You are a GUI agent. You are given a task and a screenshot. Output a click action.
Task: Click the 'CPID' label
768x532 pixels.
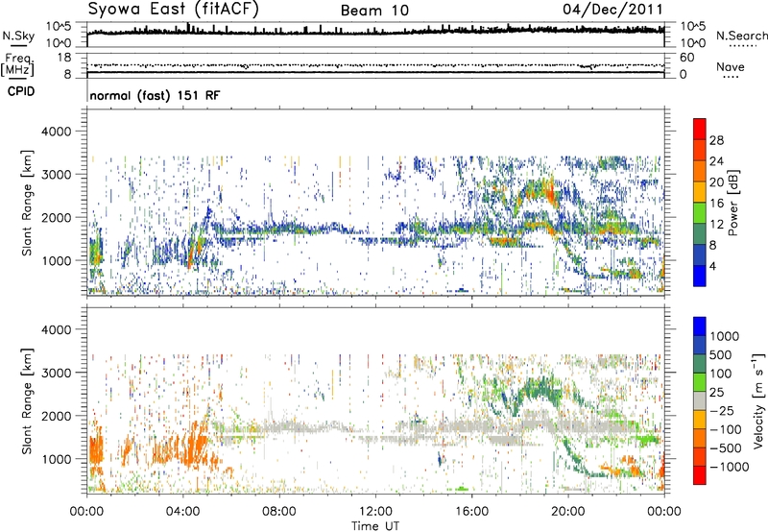[21, 91]
